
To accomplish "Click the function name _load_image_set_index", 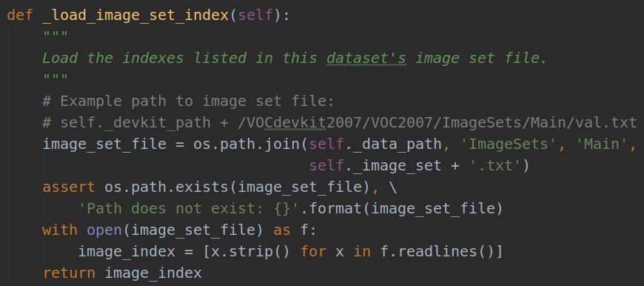I will (x=135, y=16).
